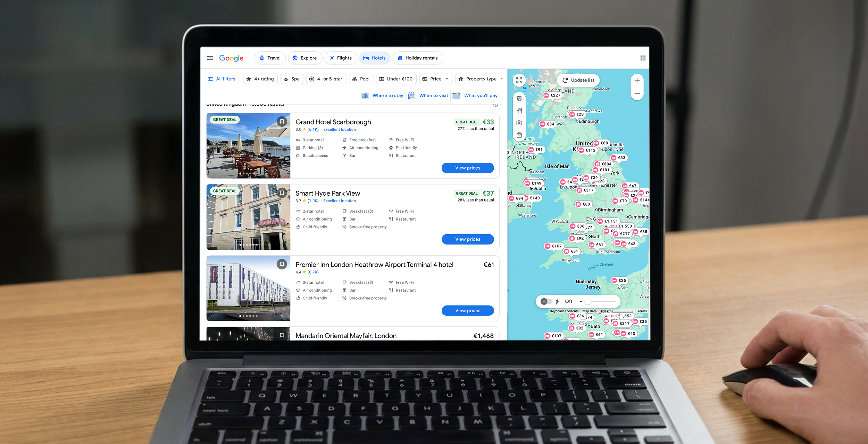Save Grand Hotel Scarborough using the bookmark icon
The height and width of the screenshot is (444, 868).
[x=282, y=121]
